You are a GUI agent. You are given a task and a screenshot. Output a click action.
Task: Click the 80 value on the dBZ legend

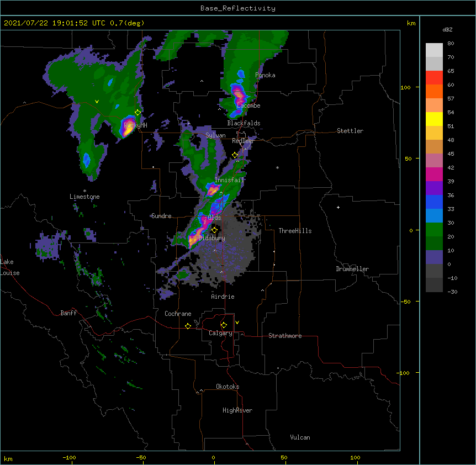(x=451, y=44)
